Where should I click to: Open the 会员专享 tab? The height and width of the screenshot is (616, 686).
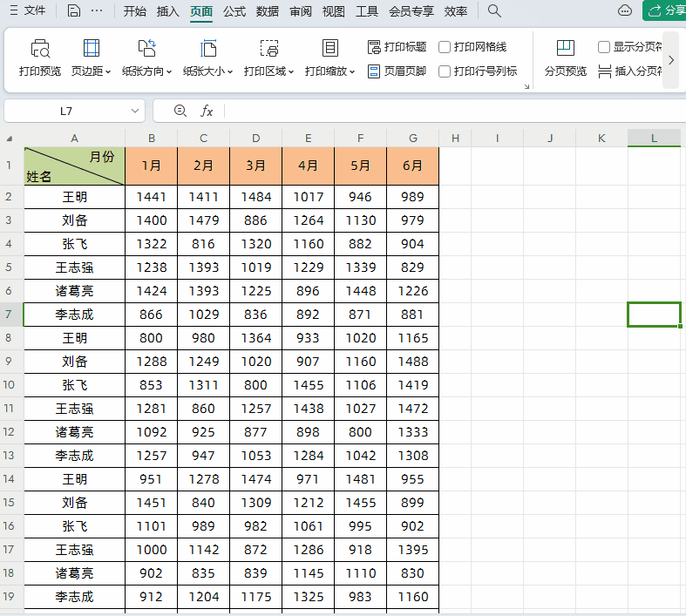pyautogui.click(x=411, y=11)
